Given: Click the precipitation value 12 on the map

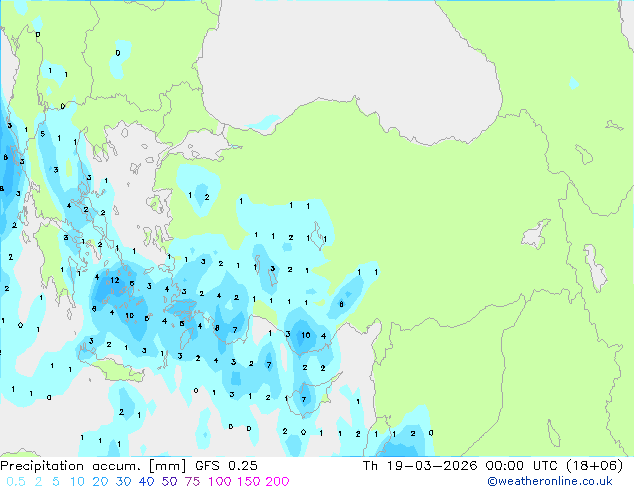Looking at the screenshot, I should pyautogui.click(x=115, y=280).
